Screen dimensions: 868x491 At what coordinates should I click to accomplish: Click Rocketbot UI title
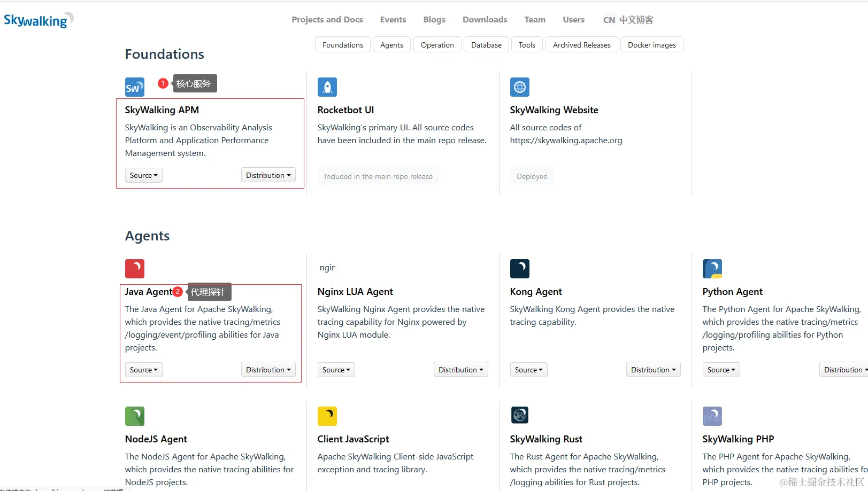346,110
